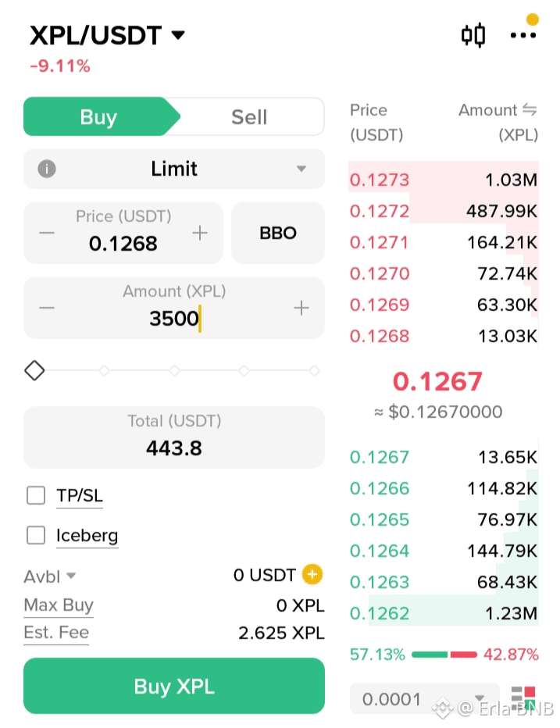Change the order book layout icon
Screen dimensions: 560x728
(523, 698)
